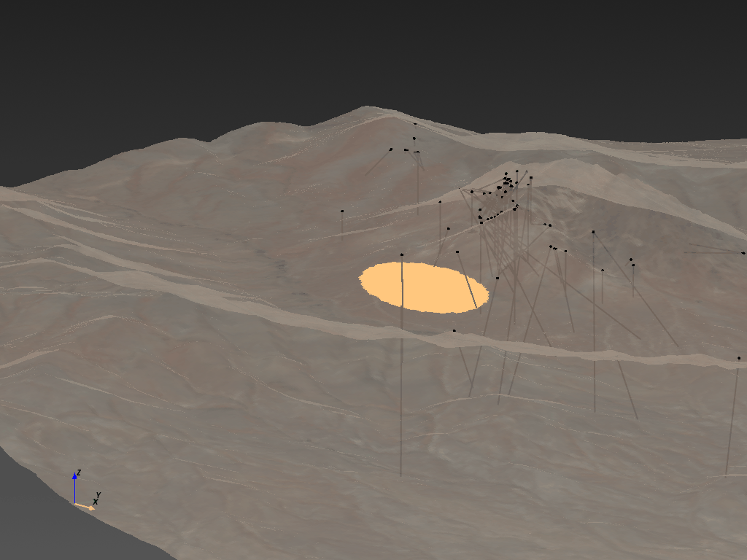Click the Y label of the axis gizmo

[x=98, y=495]
